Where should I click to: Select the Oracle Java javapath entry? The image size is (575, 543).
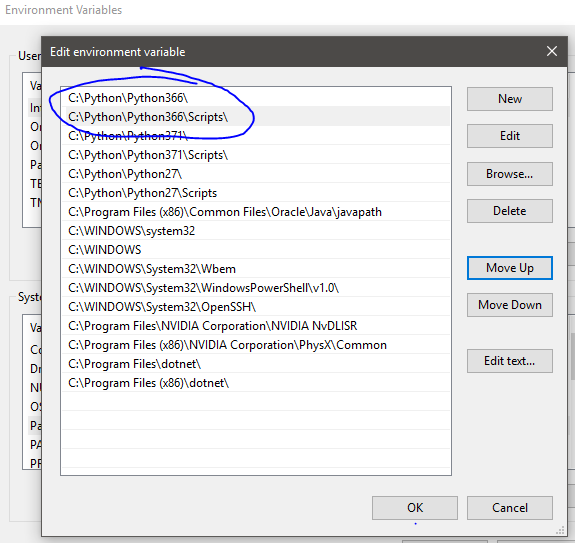[x=256, y=212]
